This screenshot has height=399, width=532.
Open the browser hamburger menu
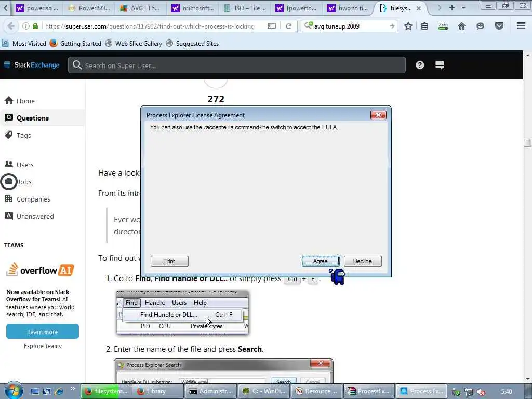521,26
